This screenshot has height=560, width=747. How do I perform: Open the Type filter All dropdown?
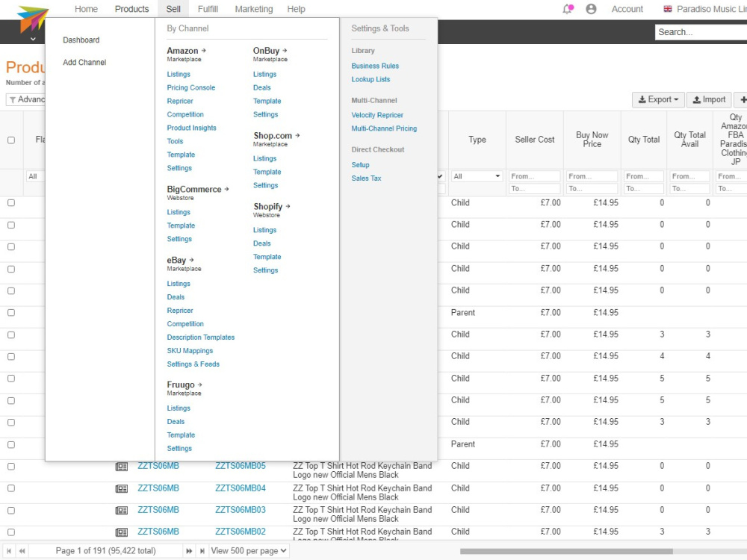[x=477, y=176]
